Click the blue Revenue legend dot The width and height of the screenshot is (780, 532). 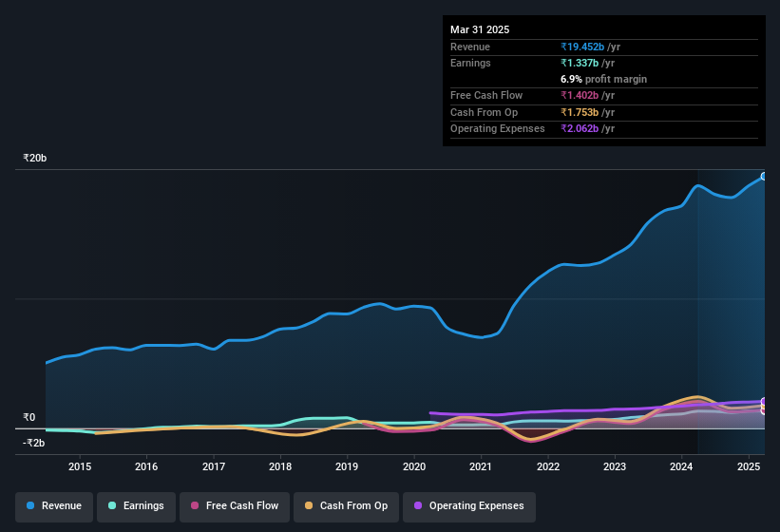pos(30,505)
